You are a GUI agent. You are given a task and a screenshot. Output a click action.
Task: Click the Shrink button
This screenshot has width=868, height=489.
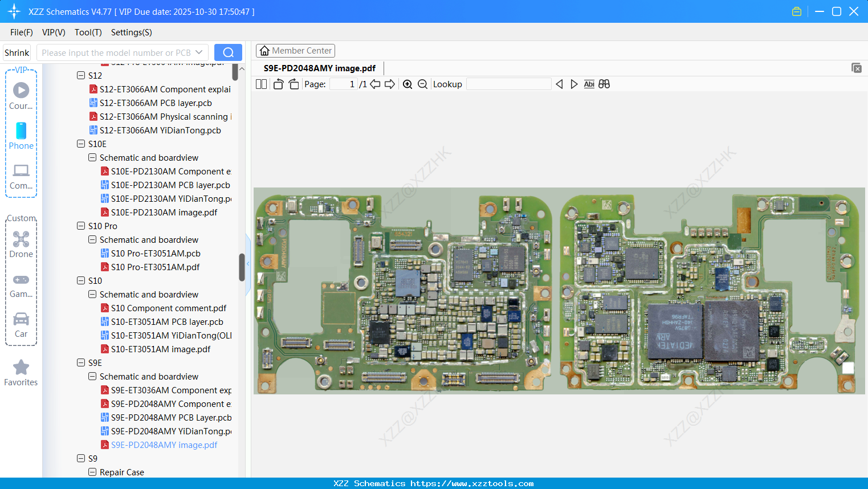pyautogui.click(x=17, y=52)
